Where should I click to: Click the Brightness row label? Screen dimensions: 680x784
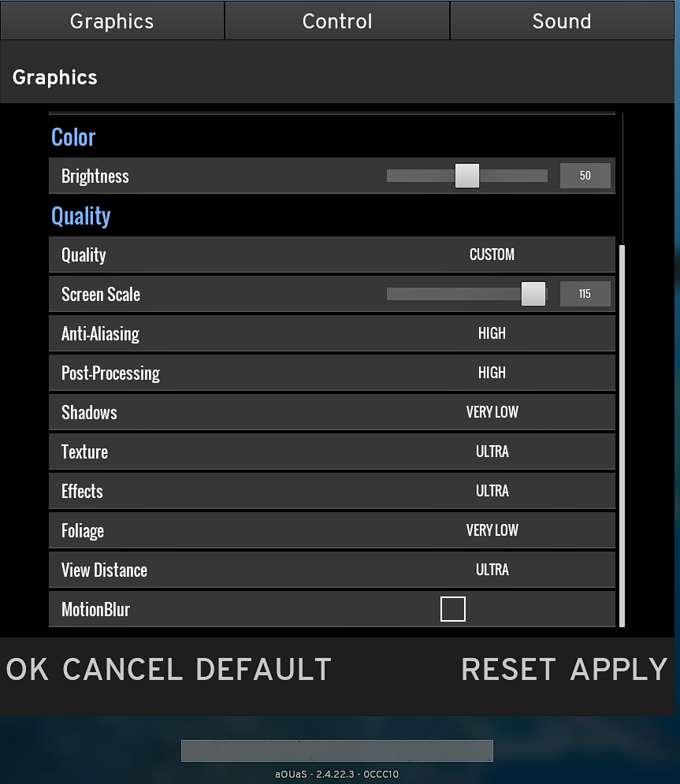pos(95,176)
